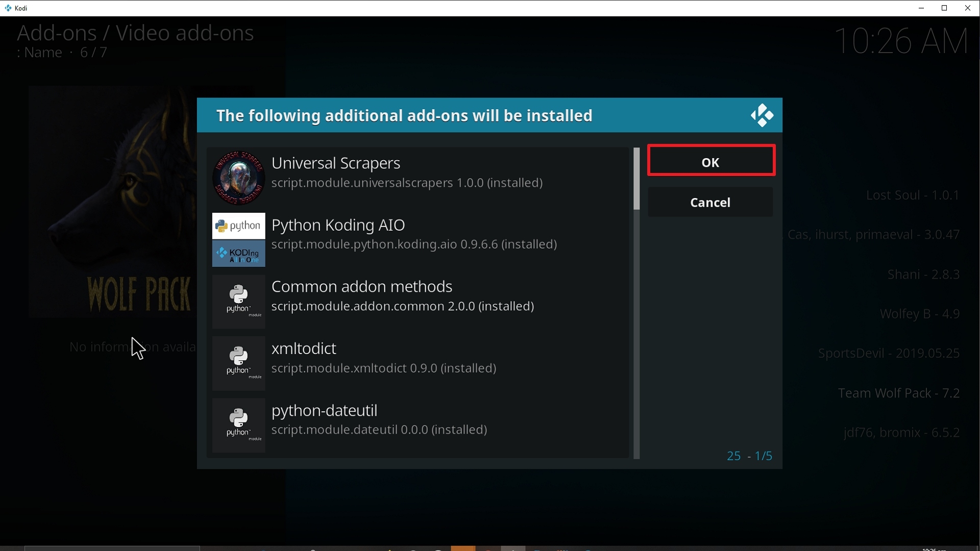This screenshot has width=980, height=551.
Task: Click the 10:26 AM clock
Action: coord(901,41)
